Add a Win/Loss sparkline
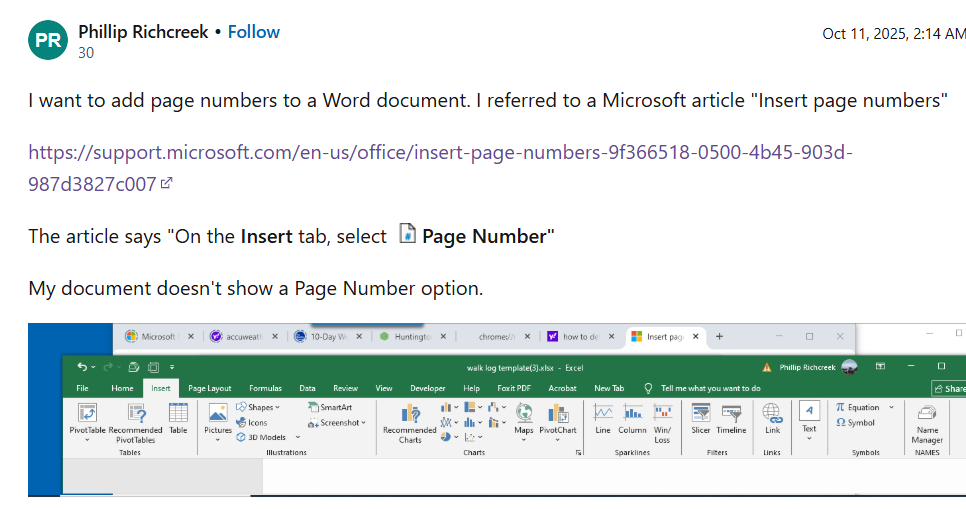This screenshot has height=509, width=966. point(662,423)
